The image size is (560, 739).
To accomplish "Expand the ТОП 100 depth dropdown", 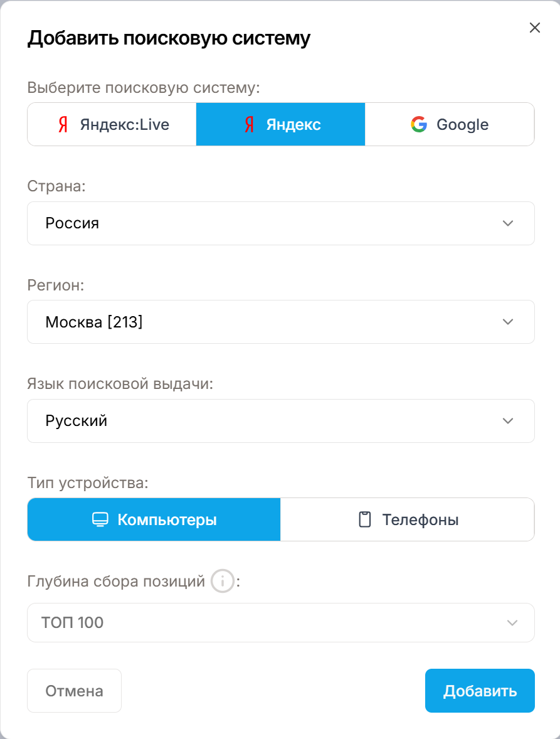I will (280, 623).
